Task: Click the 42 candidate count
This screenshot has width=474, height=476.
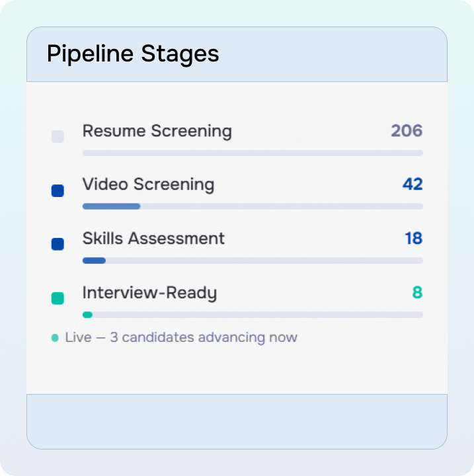Action: click(413, 184)
